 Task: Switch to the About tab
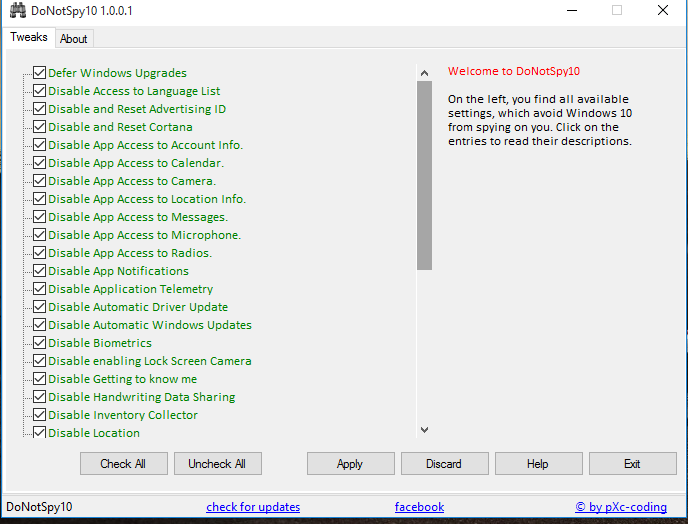tap(74, 39)
